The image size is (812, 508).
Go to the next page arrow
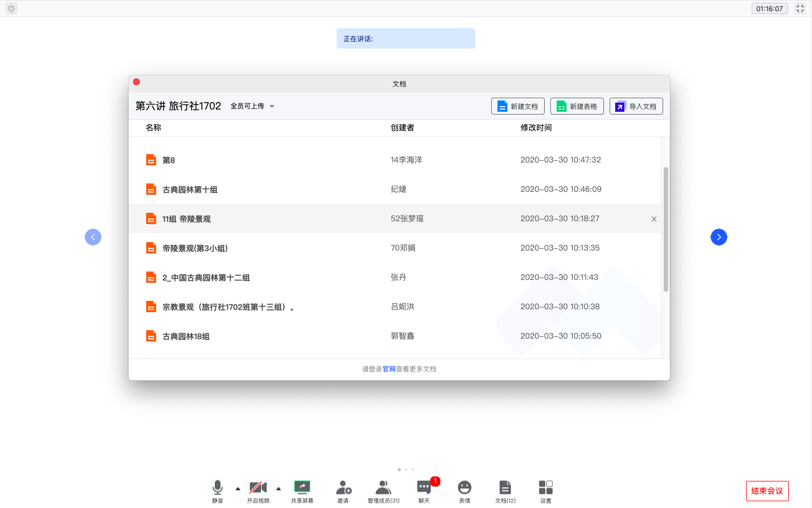point(719,237)
